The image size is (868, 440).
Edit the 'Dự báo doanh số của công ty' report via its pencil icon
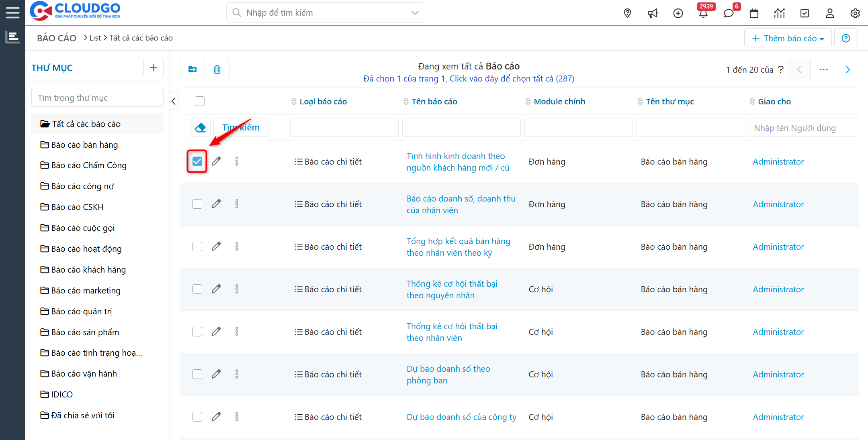216,417
